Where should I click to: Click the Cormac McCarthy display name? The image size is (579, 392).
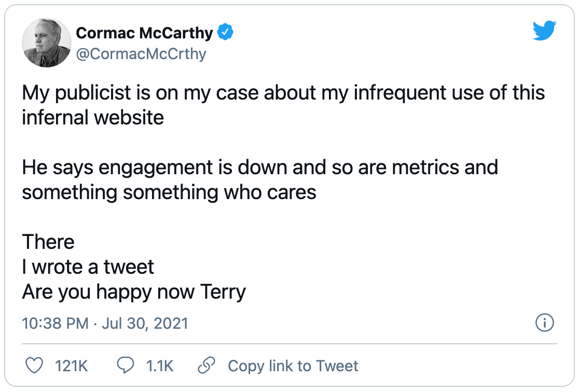144,33
